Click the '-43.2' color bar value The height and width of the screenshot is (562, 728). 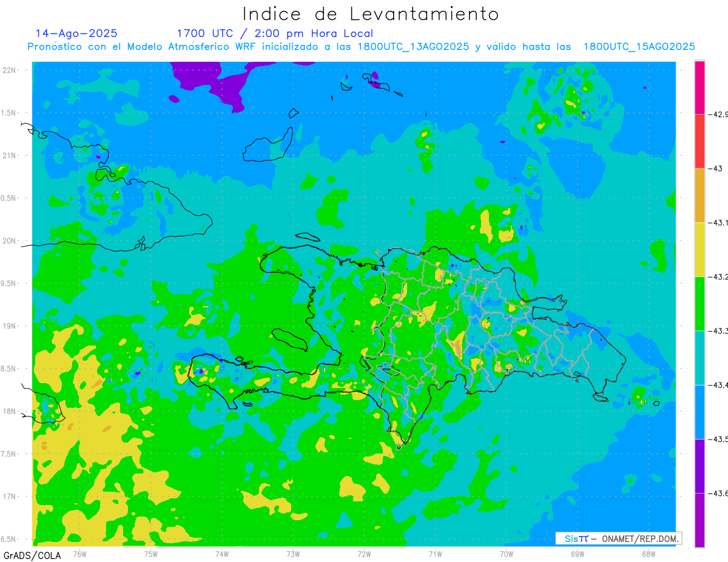719,277
